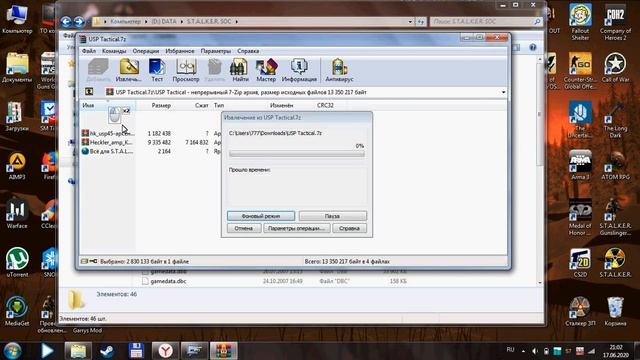Open MediaGet desktop icon
This screenshot has height=360, width=640.
pos(17,311)
